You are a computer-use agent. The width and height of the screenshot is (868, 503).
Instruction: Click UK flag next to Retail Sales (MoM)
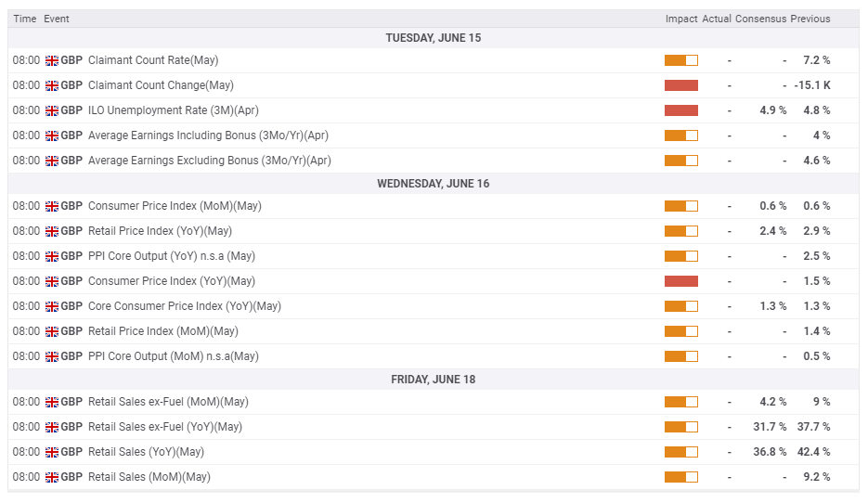[x=52, y=477]
